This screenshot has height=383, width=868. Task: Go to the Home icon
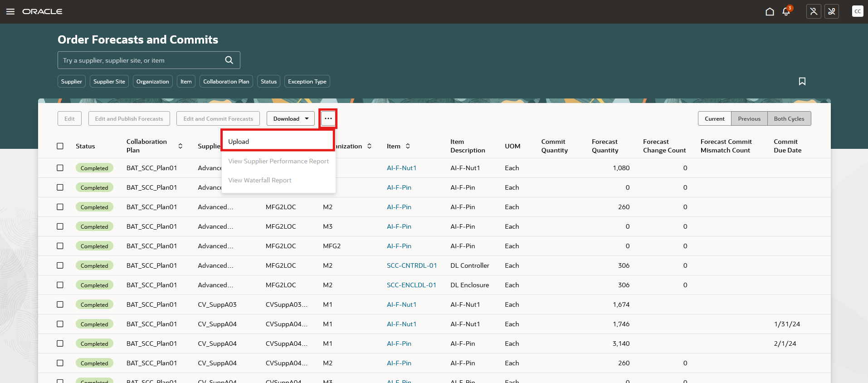pos(770,11)
